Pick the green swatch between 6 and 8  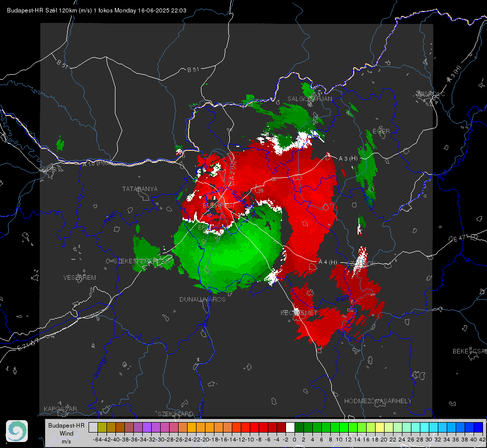[326, 427]
